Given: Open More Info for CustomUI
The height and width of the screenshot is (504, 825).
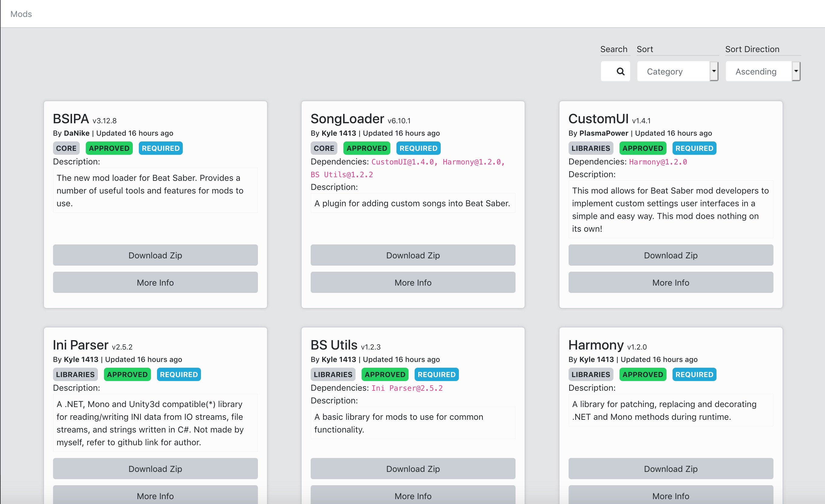Looking at the screenshot, I should [671, 283].
